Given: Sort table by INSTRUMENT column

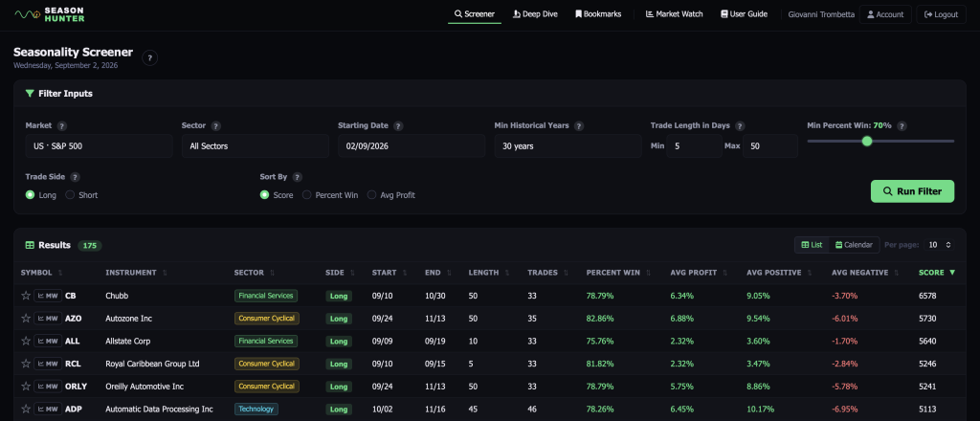Looking at the screenshot, I should pos(136,273).
